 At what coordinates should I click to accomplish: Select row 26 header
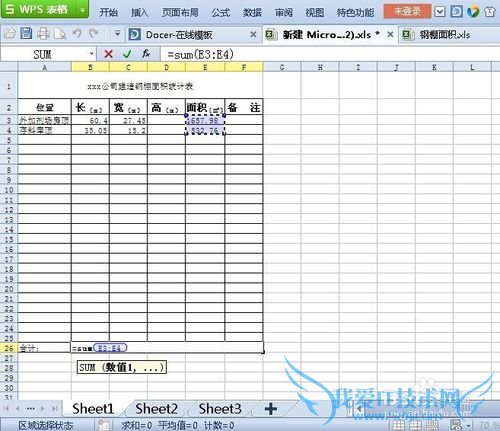[x=9, y=348]
